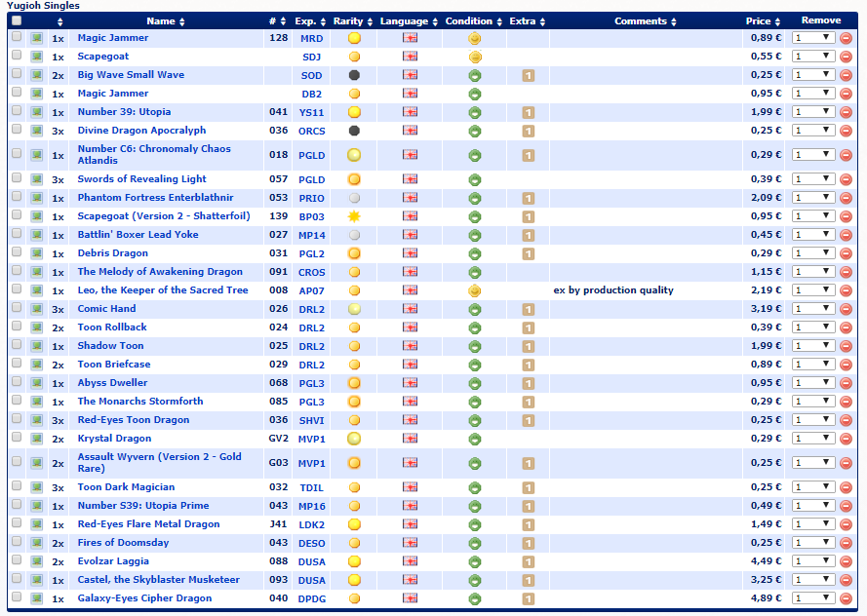Sort the table by Price

[763, 21]
